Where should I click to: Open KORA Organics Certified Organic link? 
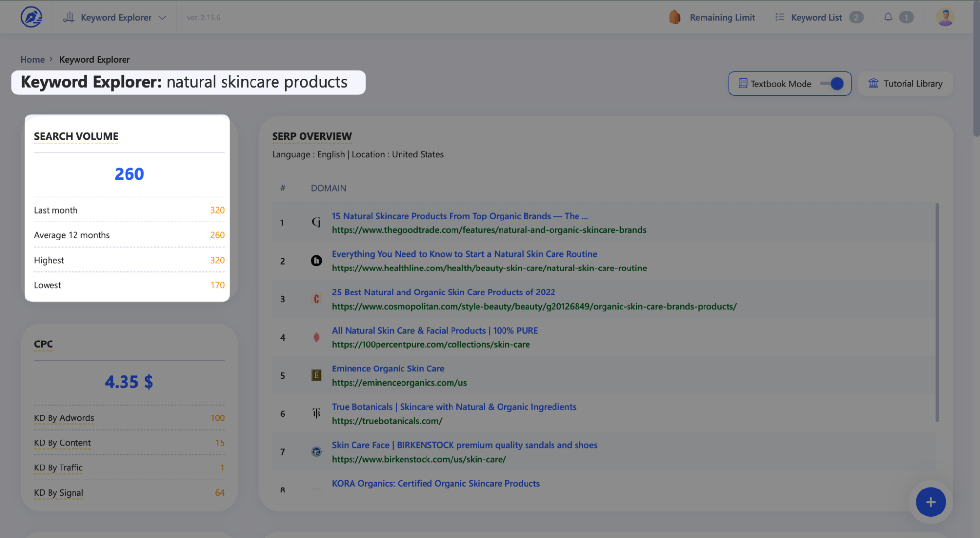[435, 484]
